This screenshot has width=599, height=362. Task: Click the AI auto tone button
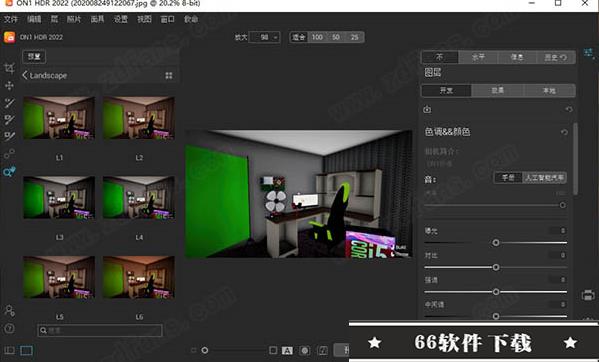point(544,178)
